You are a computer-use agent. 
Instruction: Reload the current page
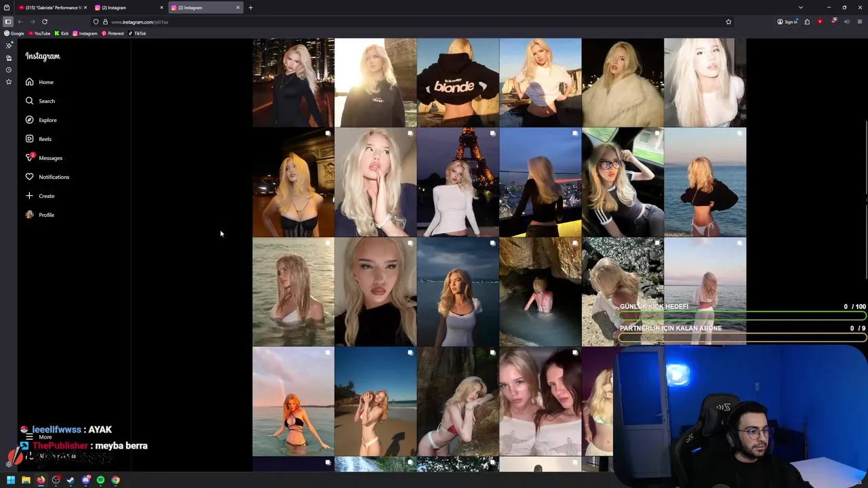click(45, 22)
